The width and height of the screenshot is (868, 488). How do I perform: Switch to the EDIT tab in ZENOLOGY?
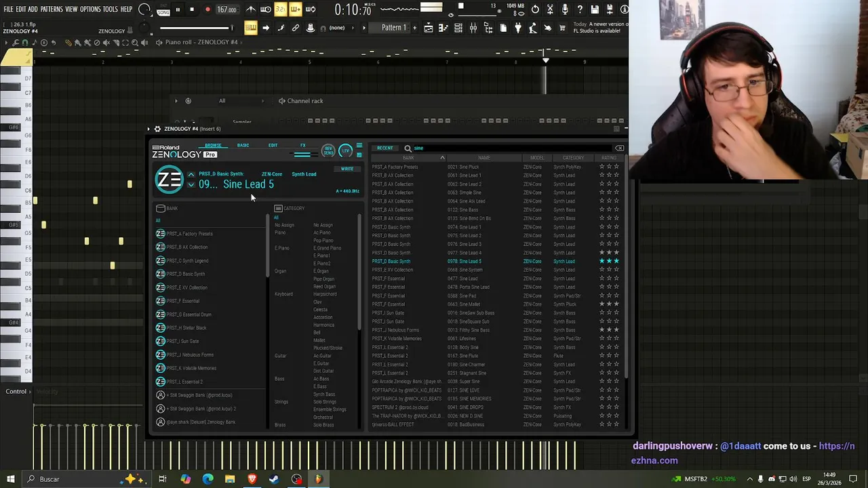(273, 145)
